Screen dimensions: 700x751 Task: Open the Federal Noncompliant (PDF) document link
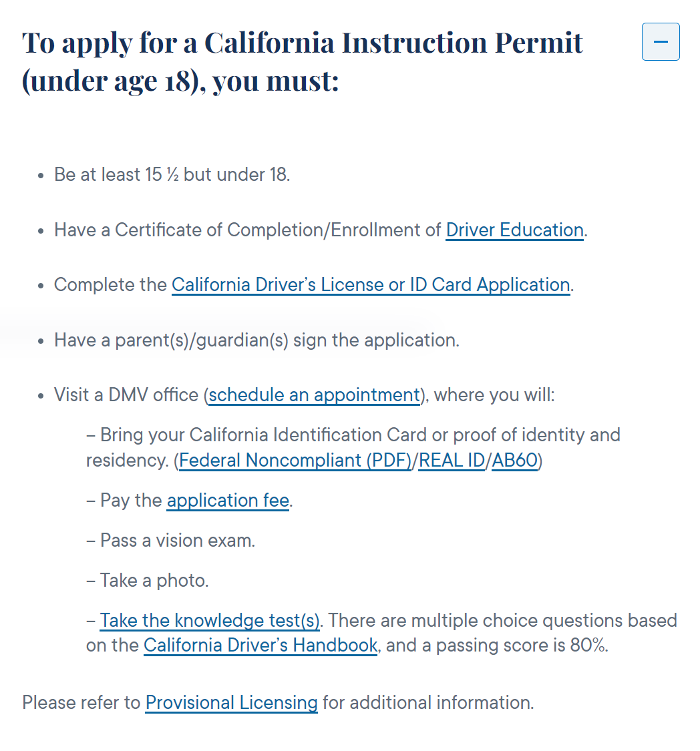click(295, 461)
